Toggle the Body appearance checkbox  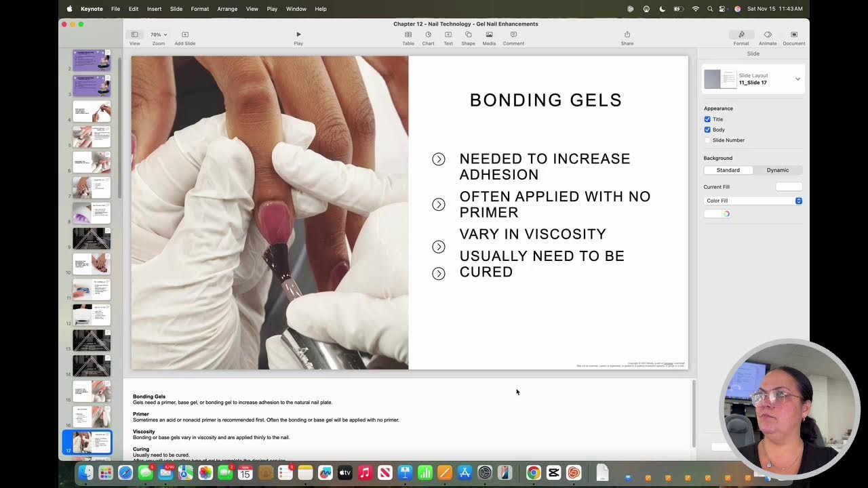(707, 129)
